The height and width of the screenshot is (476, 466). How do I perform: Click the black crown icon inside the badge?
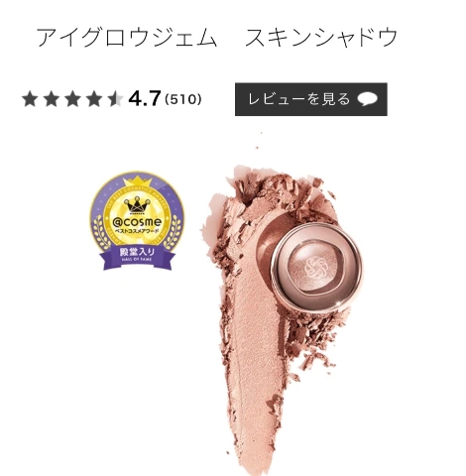137,205
